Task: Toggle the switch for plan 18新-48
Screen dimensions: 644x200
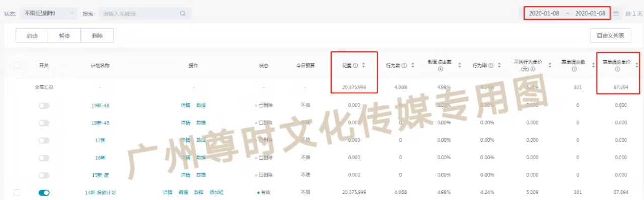Action: pyautogui.click(x=44, y=123)
